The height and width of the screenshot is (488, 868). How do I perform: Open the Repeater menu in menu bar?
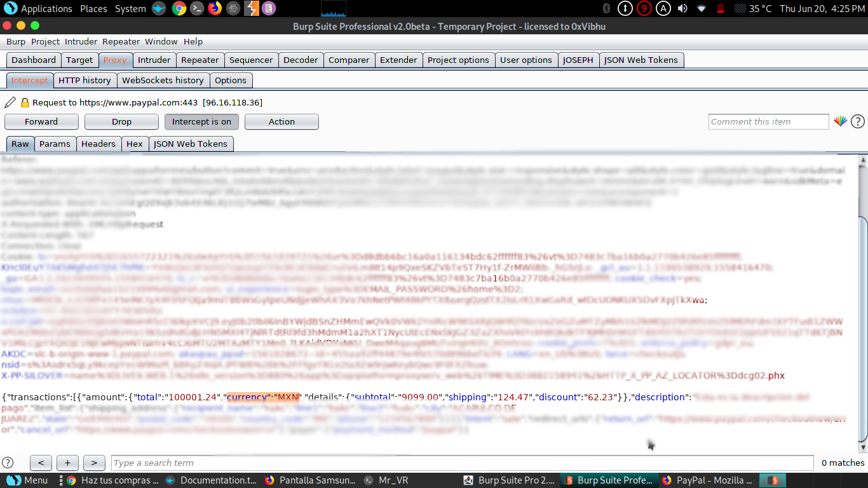[x=121, y=41]
